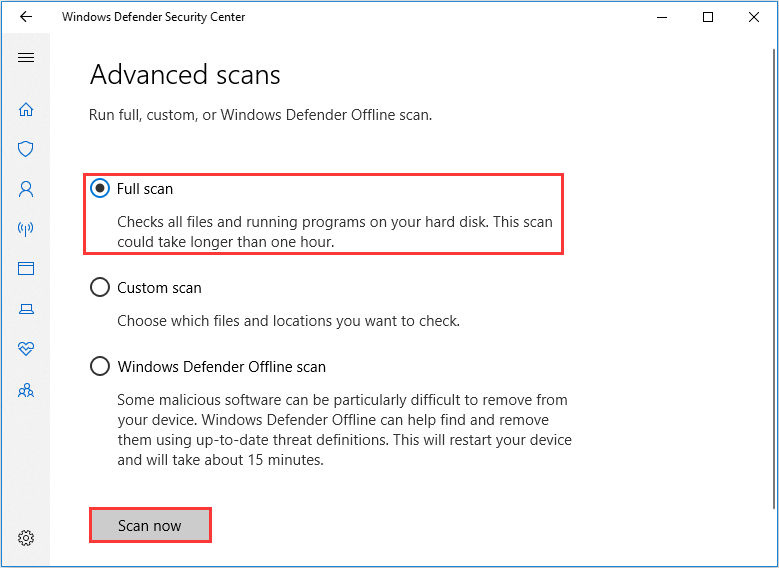Open Settings gear icon at bottom
This screenshot has height=568, width=779.
26,538
